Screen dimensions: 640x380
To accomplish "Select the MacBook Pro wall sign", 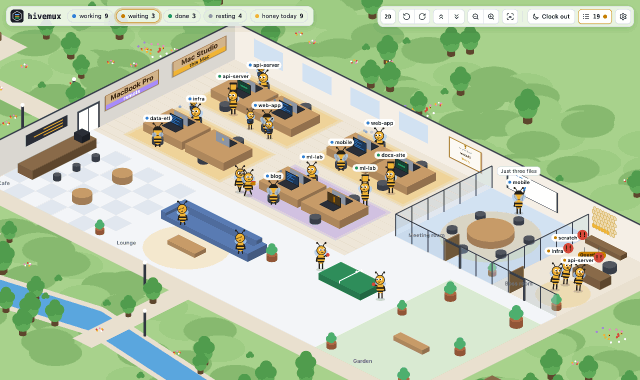I will (x=132, y=90).
